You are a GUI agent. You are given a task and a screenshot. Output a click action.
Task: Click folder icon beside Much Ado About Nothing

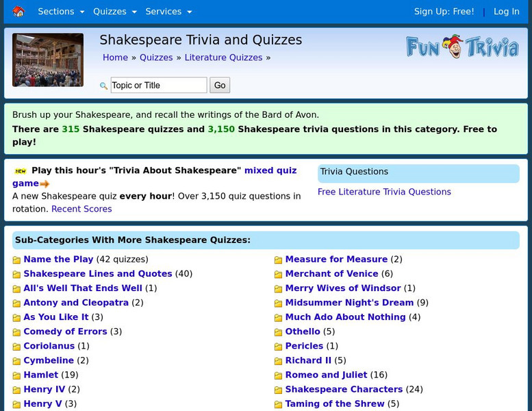278,318
